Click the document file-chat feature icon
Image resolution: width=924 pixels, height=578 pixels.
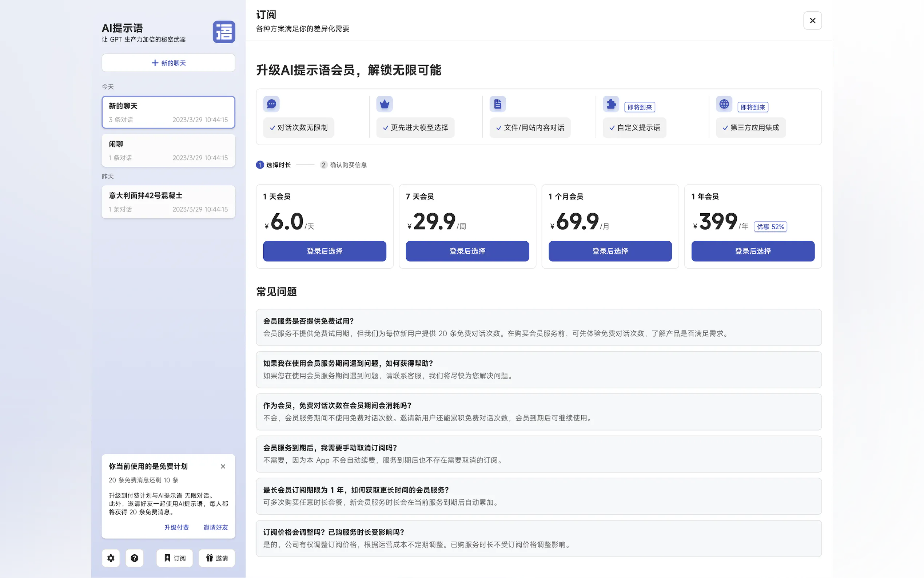coord(497,104)
